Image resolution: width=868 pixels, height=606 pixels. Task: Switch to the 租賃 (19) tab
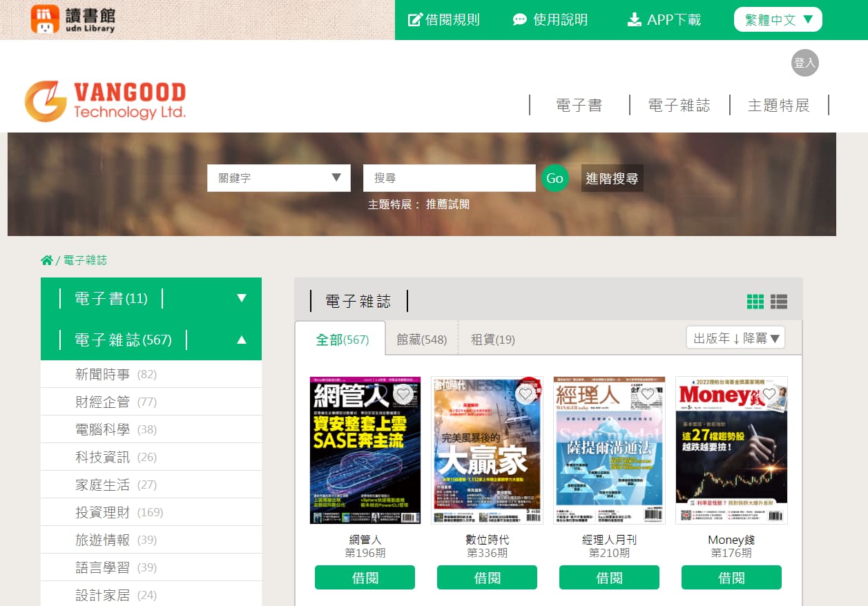[x=492, y=340]
